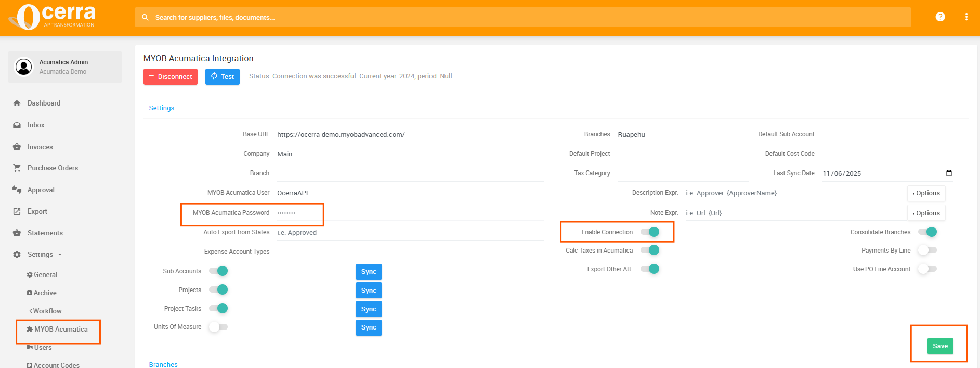Click the Disconnect button
Screen dimensions: 980x368
pyautogui.click(x=171, y=76)
